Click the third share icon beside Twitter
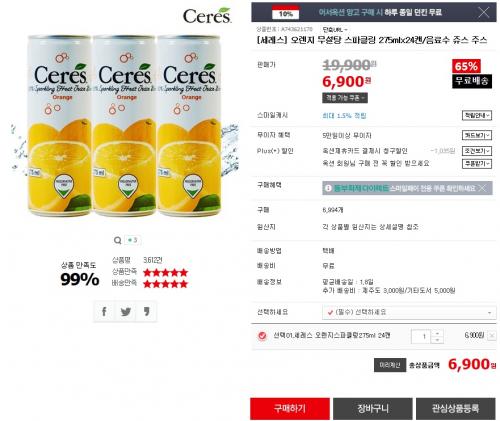The image size is (500, 421). tap(146, 311)
